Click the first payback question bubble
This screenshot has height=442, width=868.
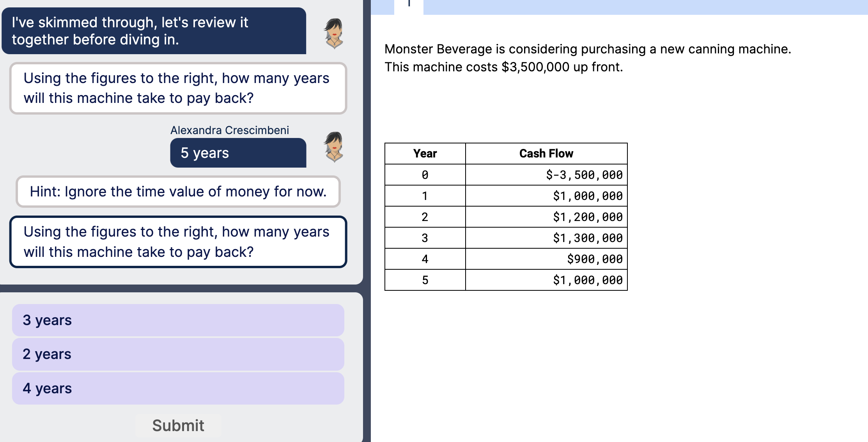177,88
